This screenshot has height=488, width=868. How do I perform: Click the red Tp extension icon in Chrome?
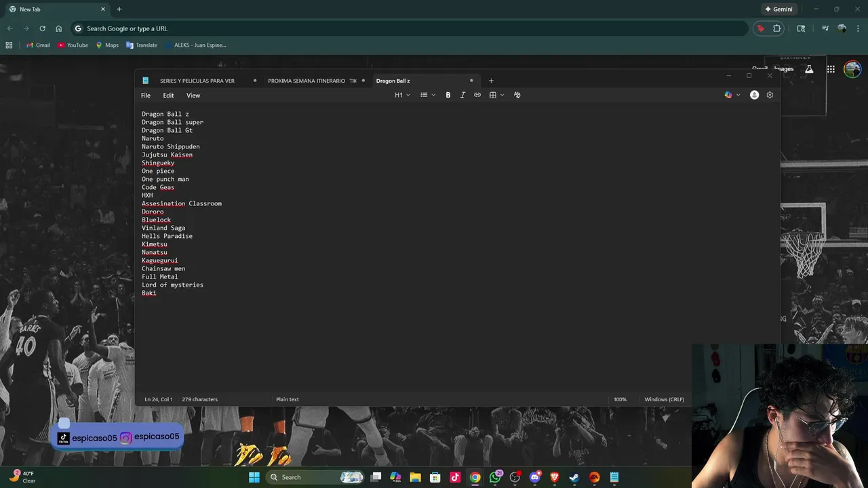760,28
